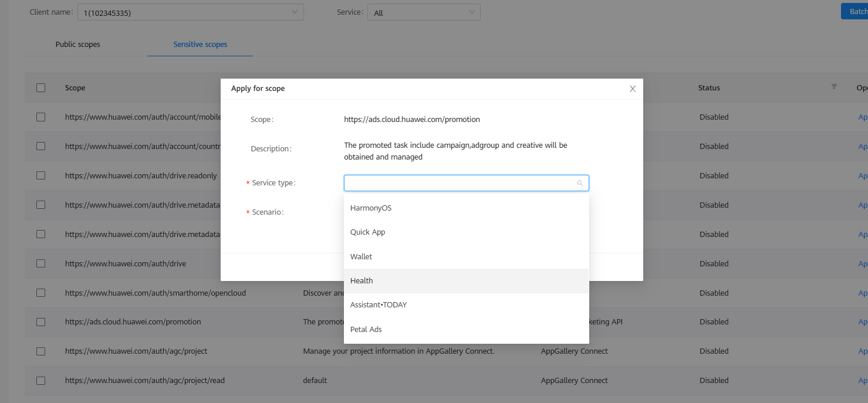Toggle the select-all checkbox in the table header
The height and width of the screenshot is (403, 868).
point(40,87)
